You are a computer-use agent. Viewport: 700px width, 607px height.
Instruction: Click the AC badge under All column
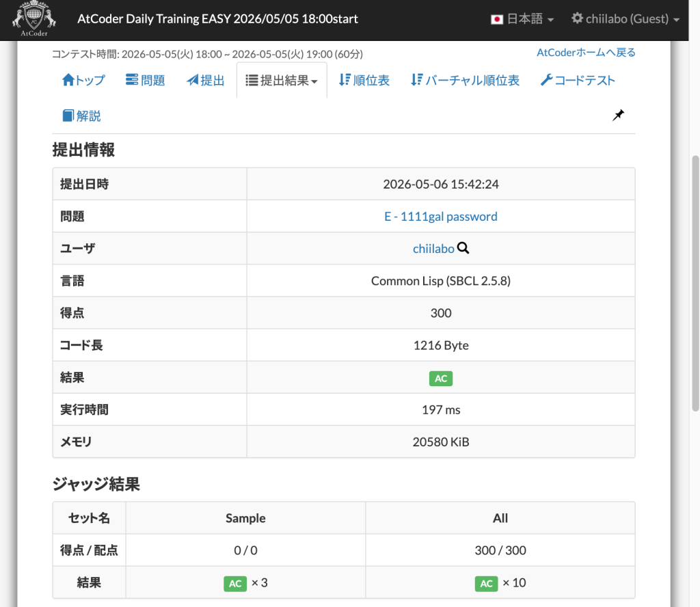pyautogui.click(x=486, y=583)
